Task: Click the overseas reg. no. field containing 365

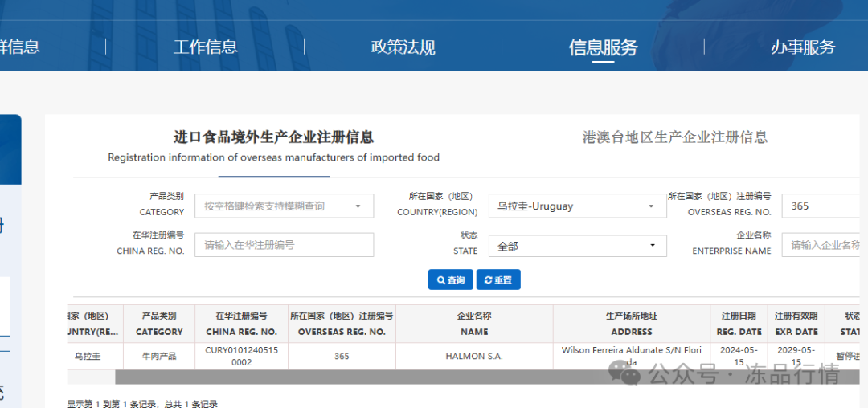Action: pyautogui.click(x=824, y=206)
